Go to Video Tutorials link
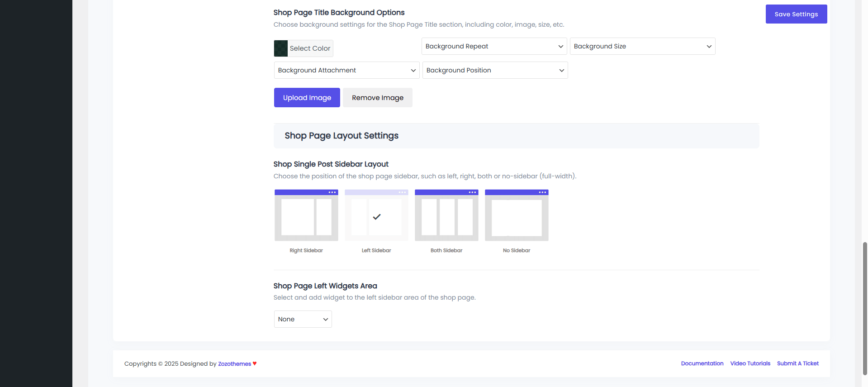868x387 pixels. (750, 363)
